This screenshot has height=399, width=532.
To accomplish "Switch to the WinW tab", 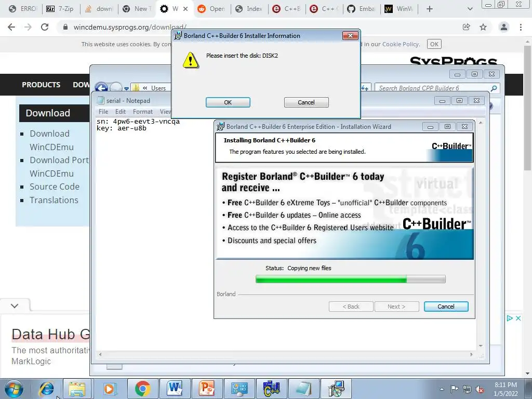I will pyautogui.click(x=398, y=9).
